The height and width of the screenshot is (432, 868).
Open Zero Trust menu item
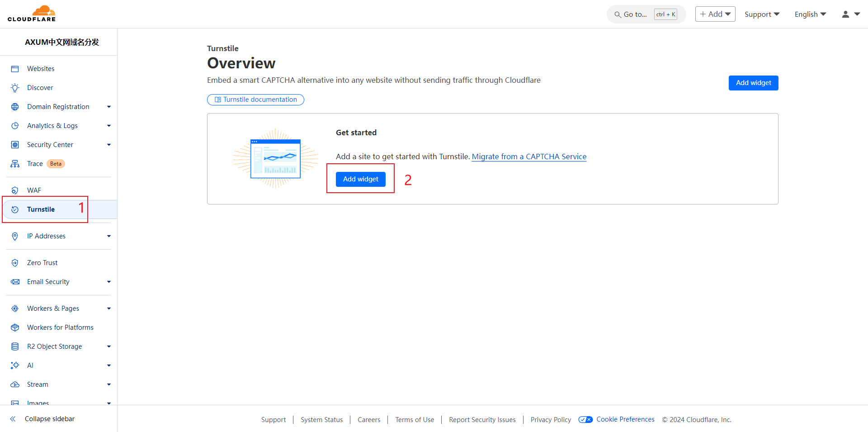coord(42,263)
